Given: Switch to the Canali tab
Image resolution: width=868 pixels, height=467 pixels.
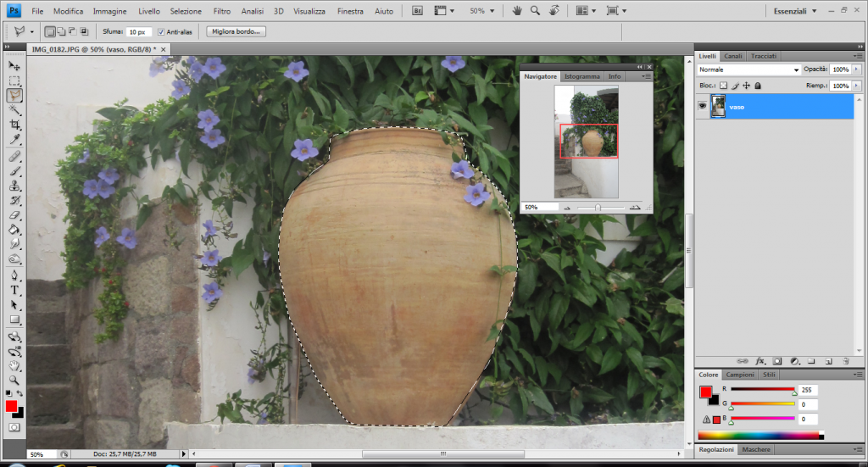Looking at the screenshot, I should (x=734, y=56).
